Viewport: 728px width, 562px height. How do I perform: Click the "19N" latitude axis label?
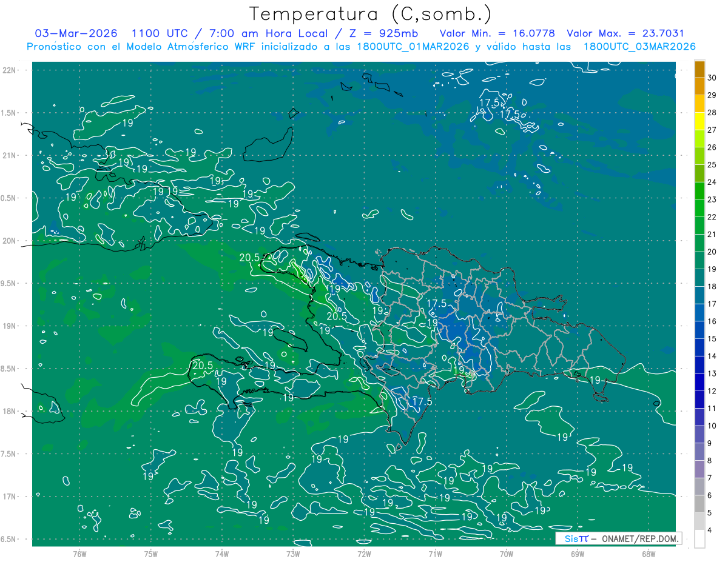pos(10,326)
